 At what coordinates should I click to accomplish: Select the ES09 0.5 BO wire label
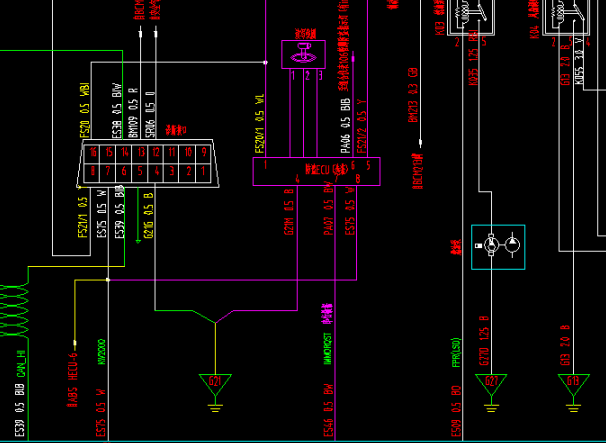point(456,411)
